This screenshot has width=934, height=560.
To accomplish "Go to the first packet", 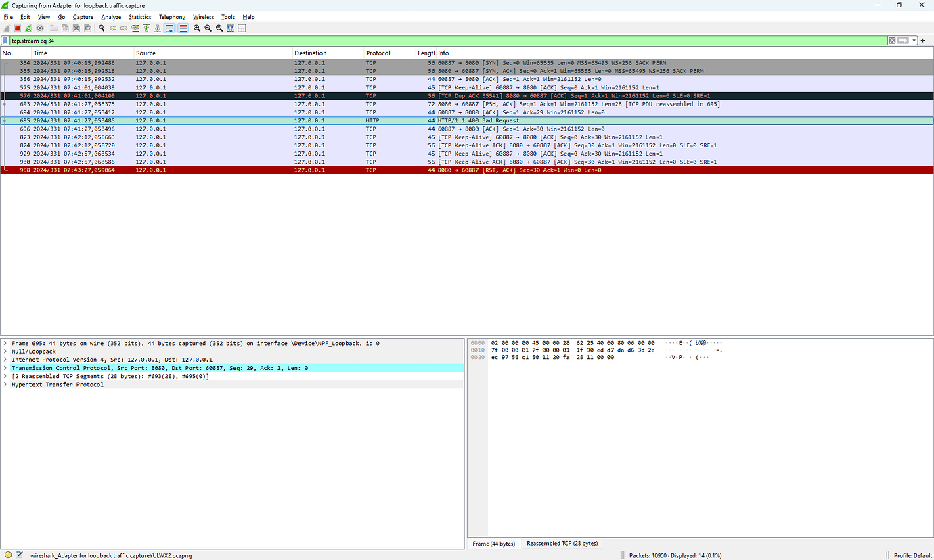I will tap(147, 28).
